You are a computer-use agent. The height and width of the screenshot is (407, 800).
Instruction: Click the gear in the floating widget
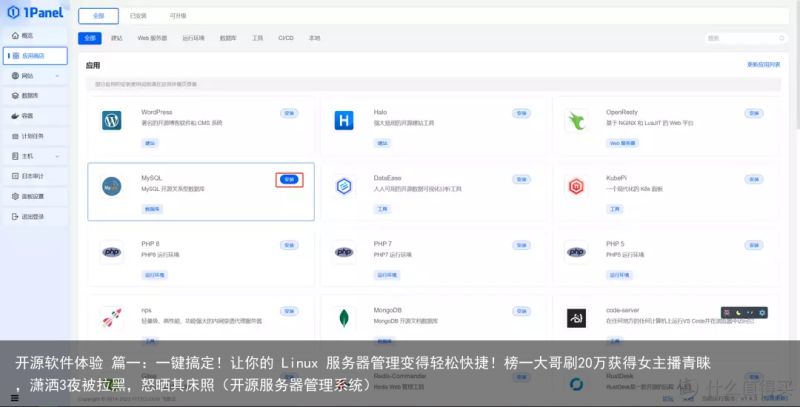(x=762, y=313)
